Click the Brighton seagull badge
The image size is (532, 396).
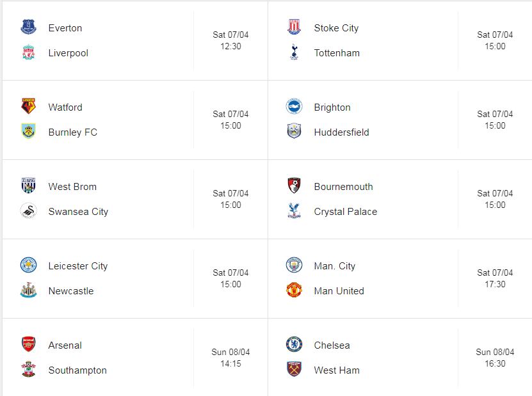[294, 106]
